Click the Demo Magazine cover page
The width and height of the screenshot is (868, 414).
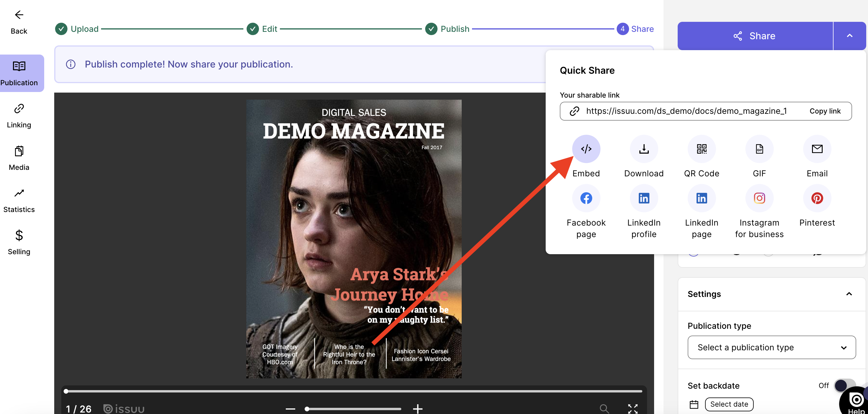coord(354,239)
